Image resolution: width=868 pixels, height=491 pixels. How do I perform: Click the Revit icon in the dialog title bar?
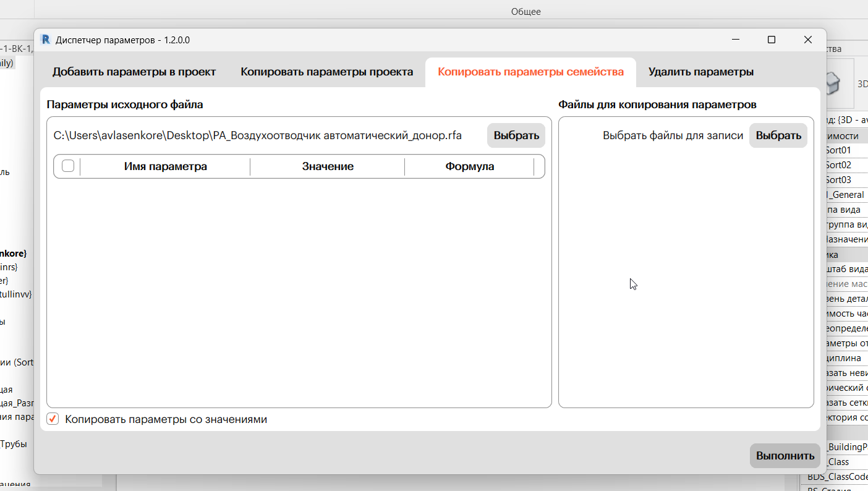pyautogui.click(x=45, y=40)
